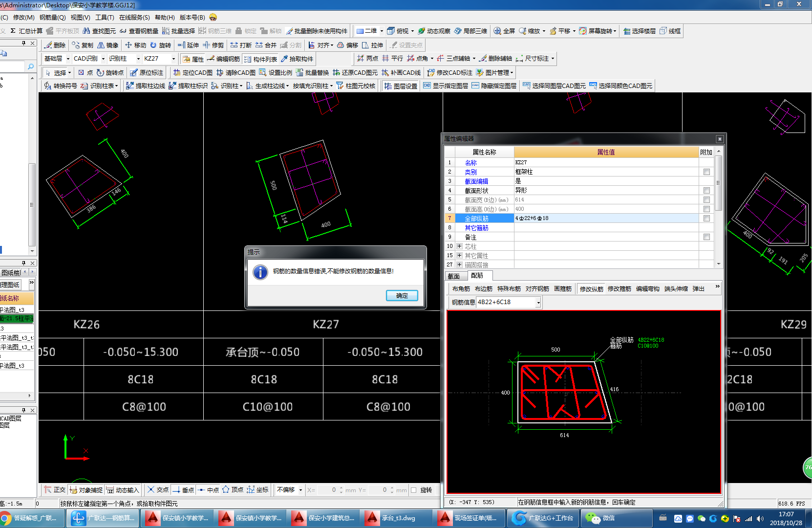Confirm the 提示 dialog with 确定
Viewport: 812px width, 528px height.
(x=402, y=295)
